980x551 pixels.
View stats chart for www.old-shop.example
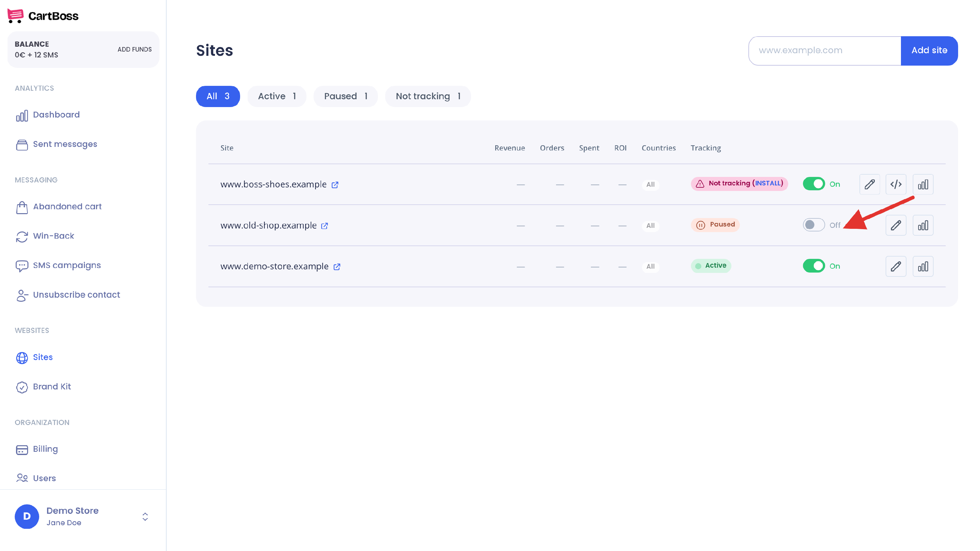[923, 226]
